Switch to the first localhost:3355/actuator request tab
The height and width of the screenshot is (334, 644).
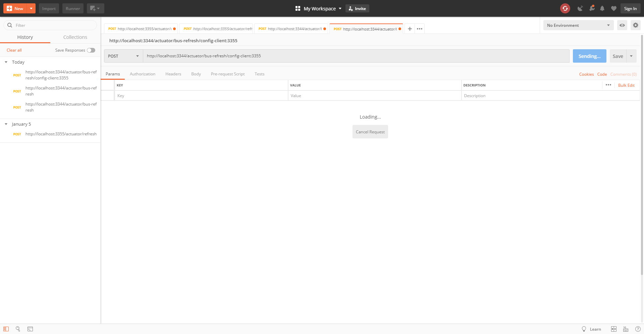(141, 29)
